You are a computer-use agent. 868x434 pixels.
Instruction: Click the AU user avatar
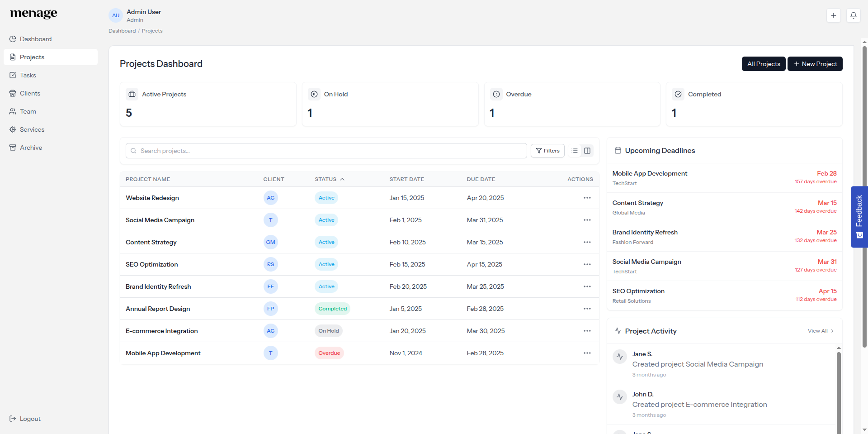(x=116, y=15)
